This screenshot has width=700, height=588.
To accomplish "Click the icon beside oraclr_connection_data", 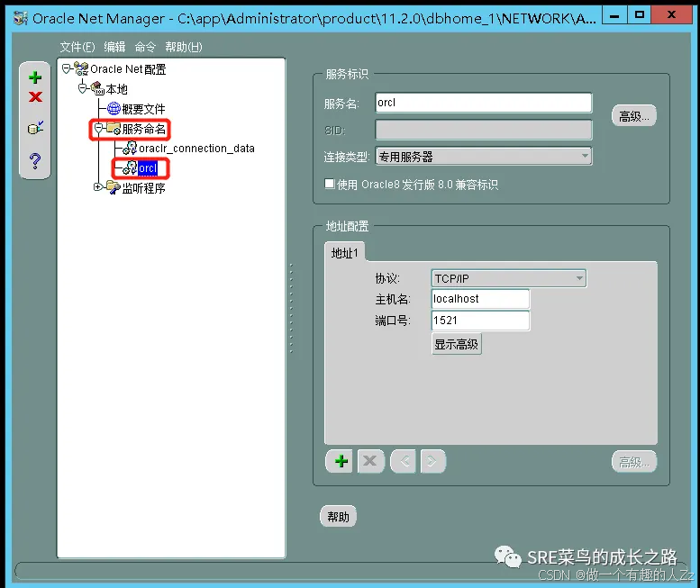I will (x=130, y=148).
